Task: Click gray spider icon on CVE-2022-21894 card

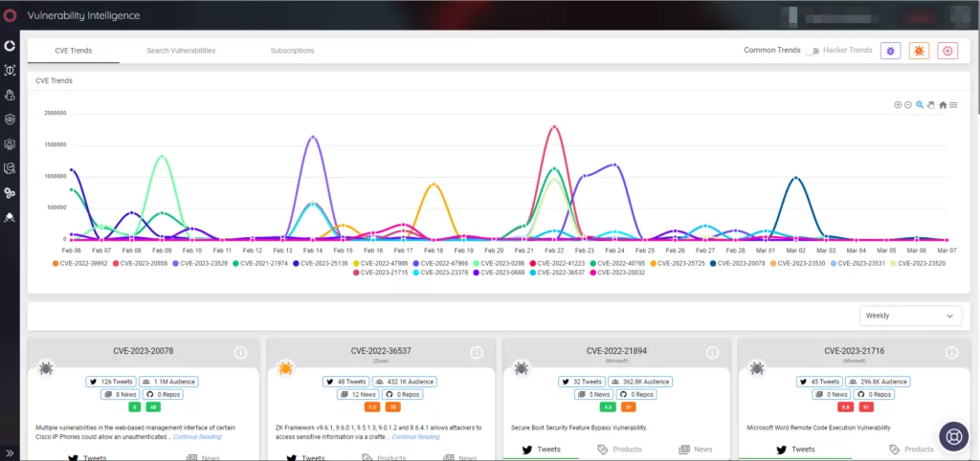Action: click(x=522, y=368)
